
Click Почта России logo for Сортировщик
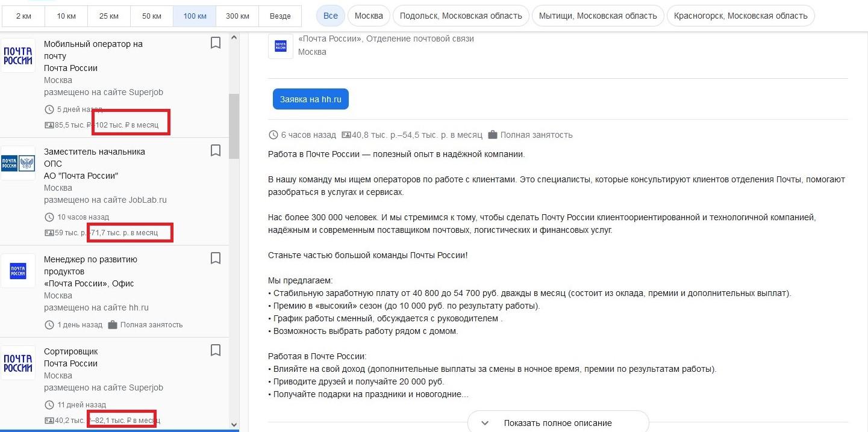pyautogui.click(x=18, y=363)
